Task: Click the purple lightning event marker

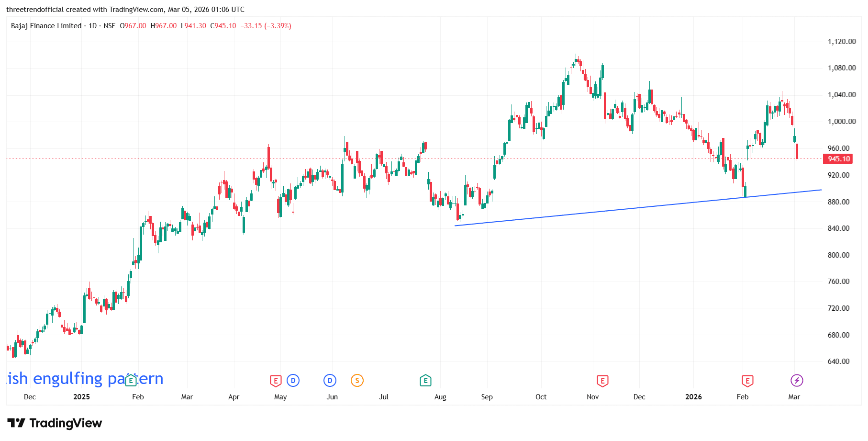Action: pyautogui.click(x=797, y=381)
